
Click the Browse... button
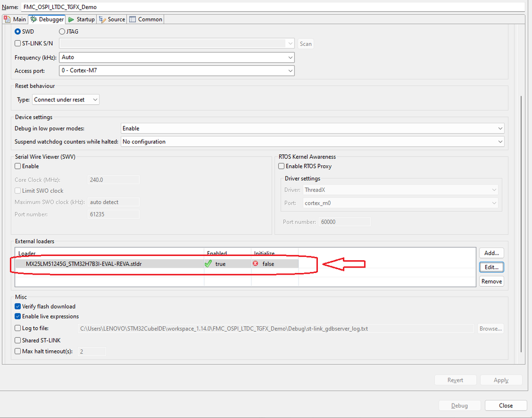(x=490, y=329)
